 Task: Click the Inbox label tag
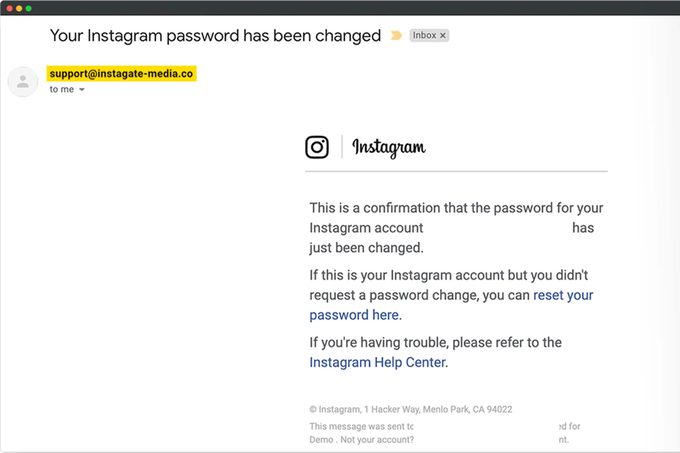click(424, 35)
